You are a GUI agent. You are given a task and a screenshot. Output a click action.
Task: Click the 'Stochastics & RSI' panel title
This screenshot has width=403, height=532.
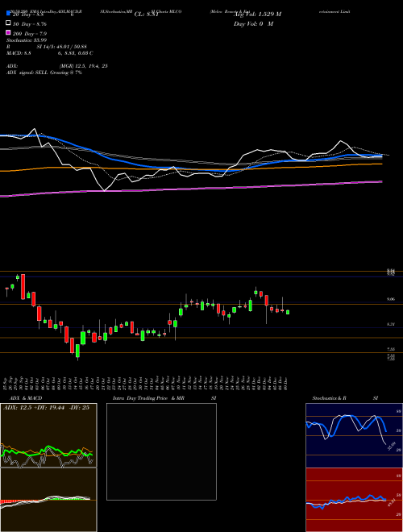point(345,398)
